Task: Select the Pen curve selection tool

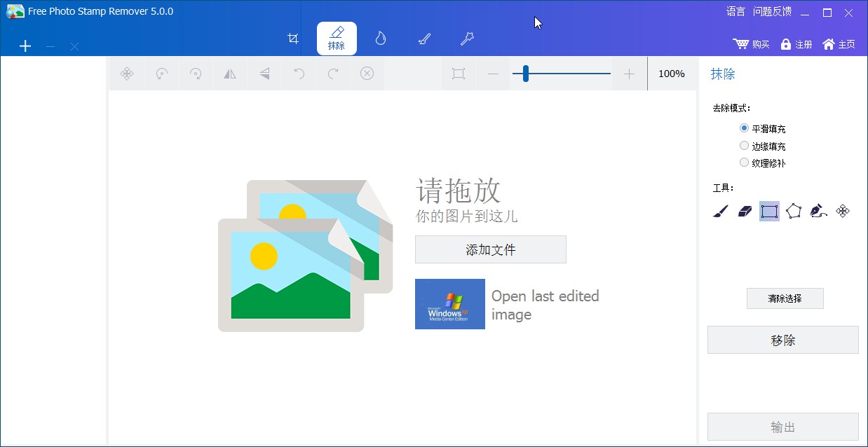Action: 818,211
